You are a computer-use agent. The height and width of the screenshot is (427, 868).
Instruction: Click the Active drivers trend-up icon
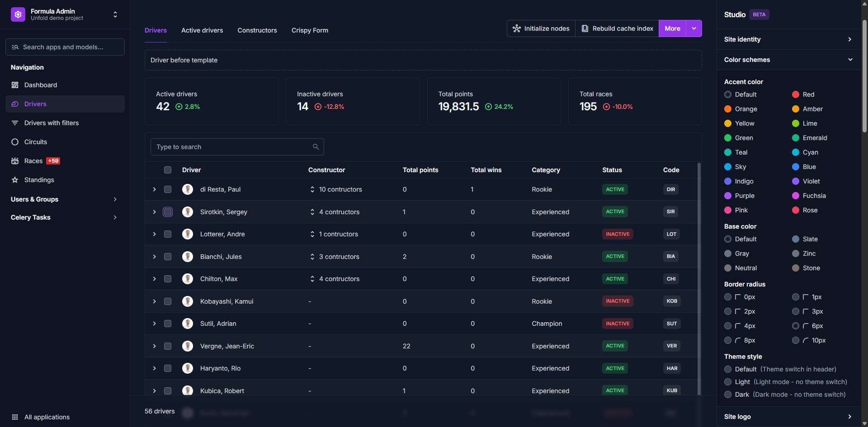pos(179,107)
